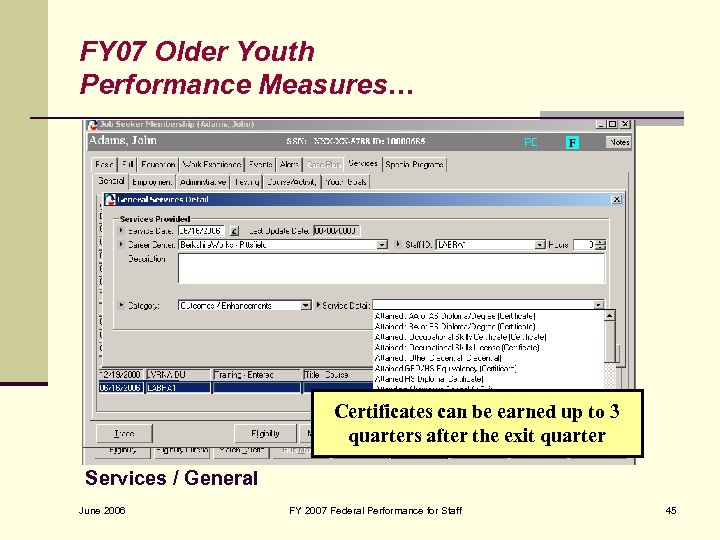Click the Eligibility button
Screen dimensions: 720x540
265,433
